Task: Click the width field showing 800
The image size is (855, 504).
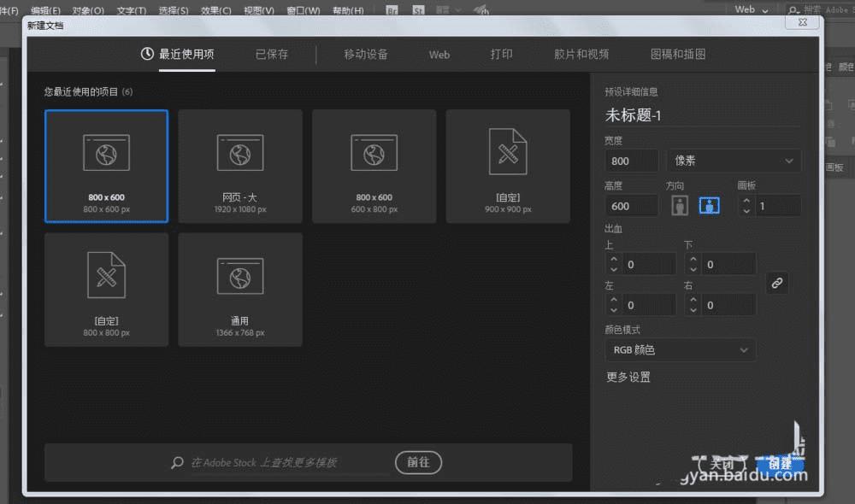Action: (632, 161)
